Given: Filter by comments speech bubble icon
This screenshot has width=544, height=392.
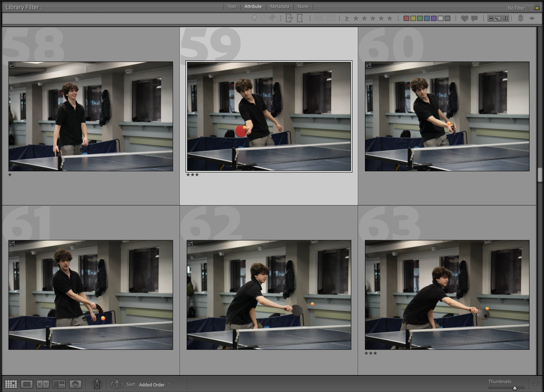Looking at the screenshot, I should tap(474, 19).
